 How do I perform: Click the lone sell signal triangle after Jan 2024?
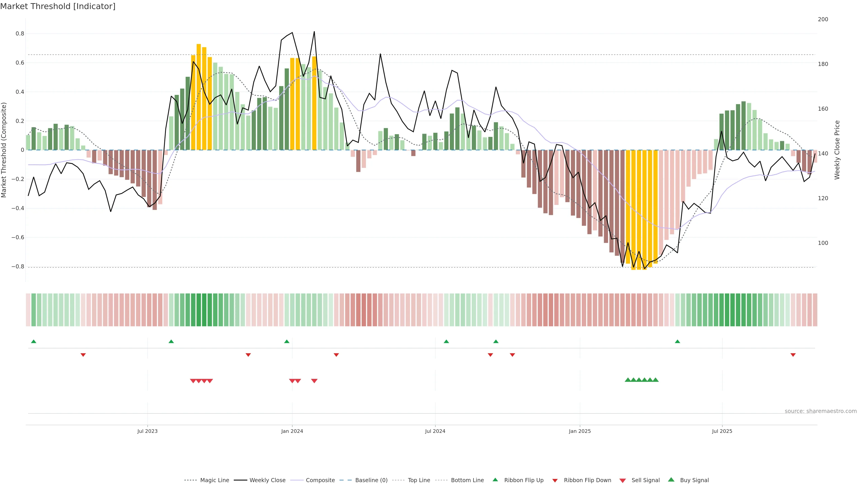[314, 381]
